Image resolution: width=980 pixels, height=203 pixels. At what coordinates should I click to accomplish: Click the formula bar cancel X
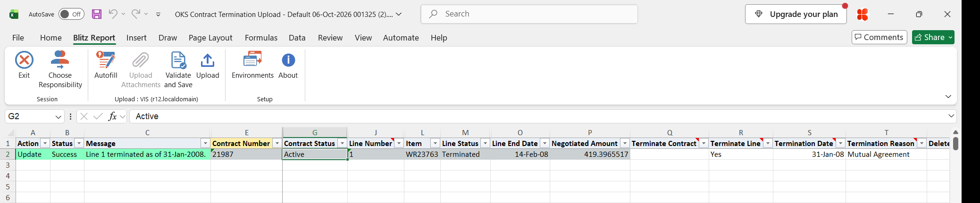pyautogui.click(x=84, y=116)
